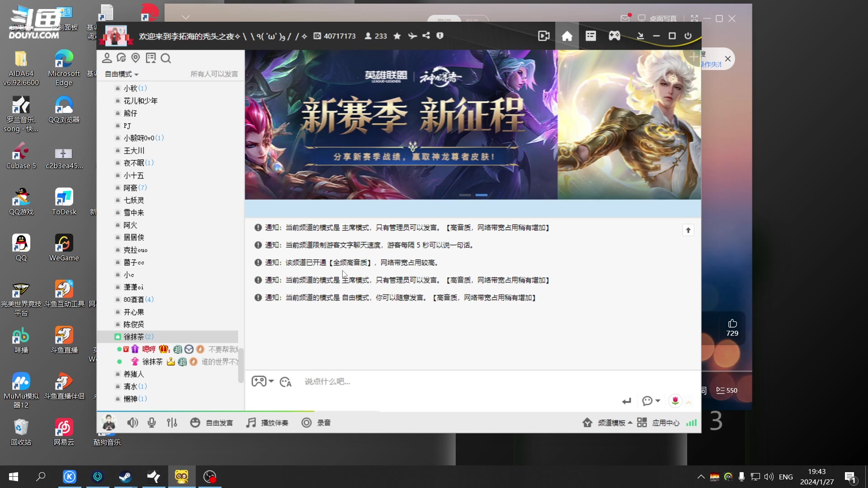Open 应用中心 with the grid icon
The width and height of the screenshot is (868, 488).
point(642,422)
